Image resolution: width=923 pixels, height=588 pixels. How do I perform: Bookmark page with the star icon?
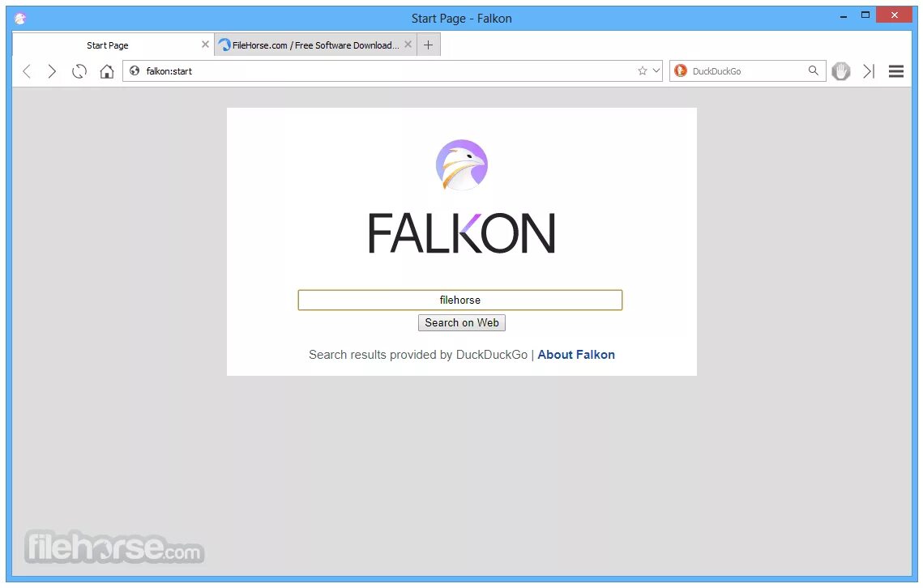643,70
